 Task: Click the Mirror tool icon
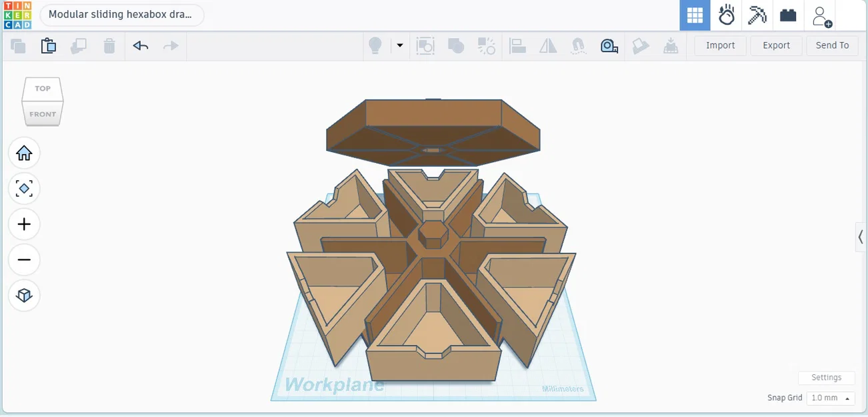548,45
